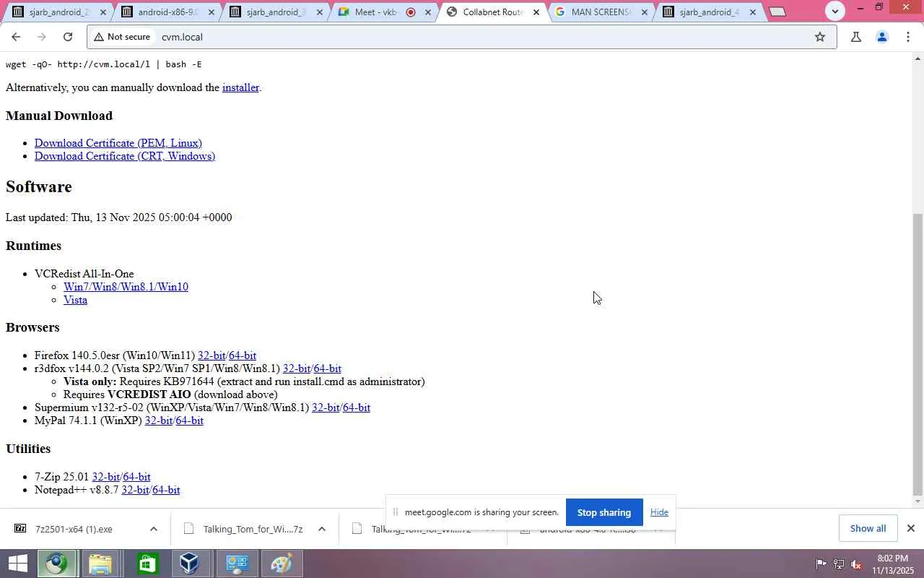Hide the screen sharing notice
The width and height of the screenshot is (924, 578).
[x=659, y=512]
